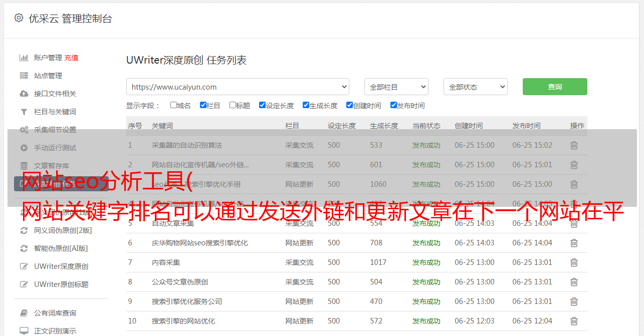Click the bar chart icon for 账户管理
This screenshot has width=644, height=336.
pos(24,58)
